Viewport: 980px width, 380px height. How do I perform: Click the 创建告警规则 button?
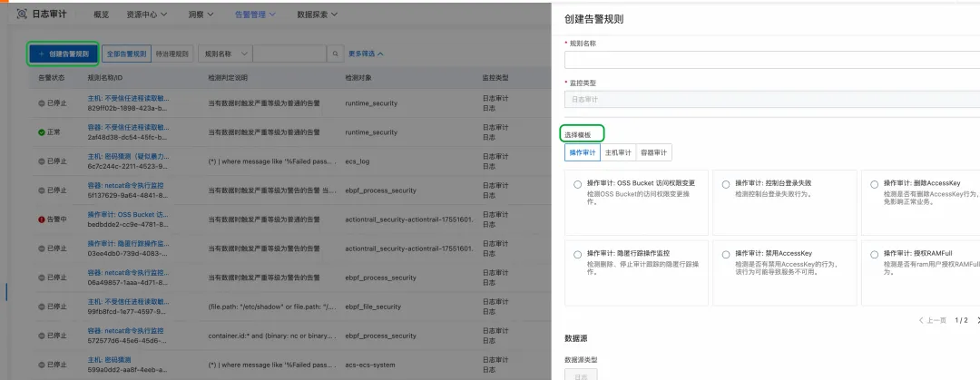pos(64,54)
